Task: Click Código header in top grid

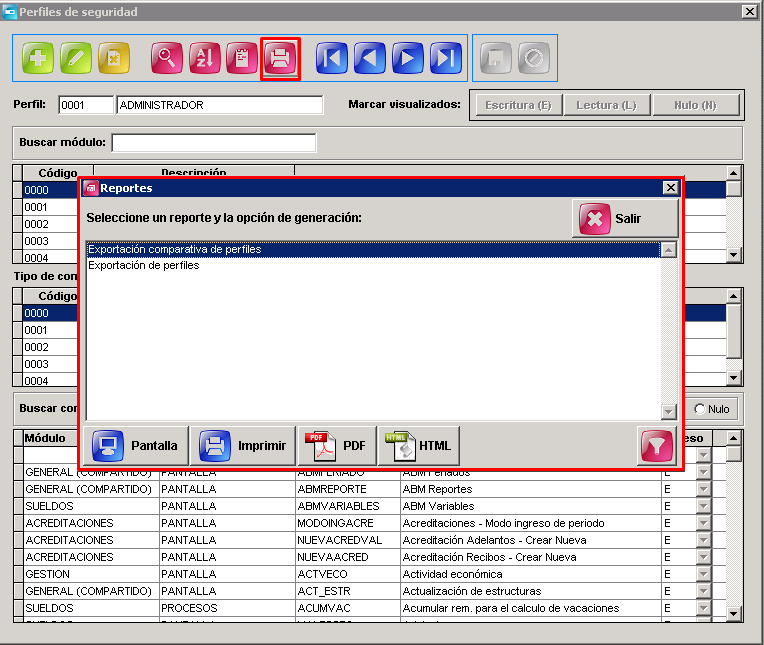Action: click(x=57, y=173)
